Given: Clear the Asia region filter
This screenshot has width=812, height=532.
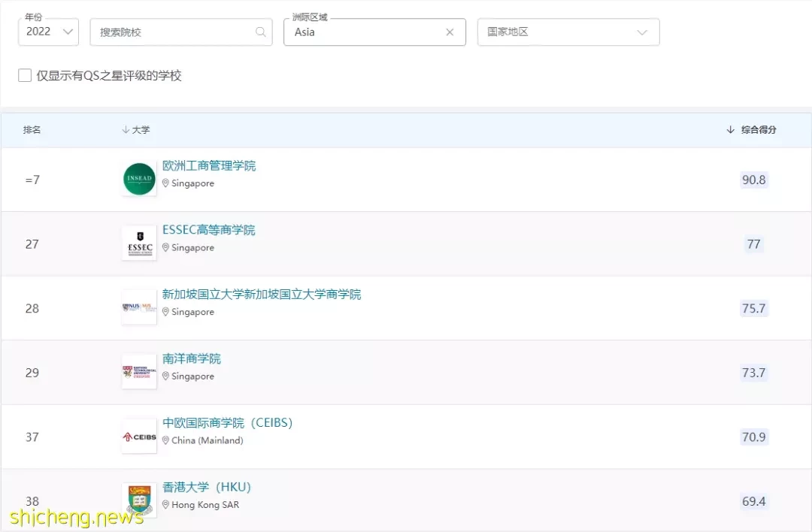Looking at the screenshot, I should 450,32.
